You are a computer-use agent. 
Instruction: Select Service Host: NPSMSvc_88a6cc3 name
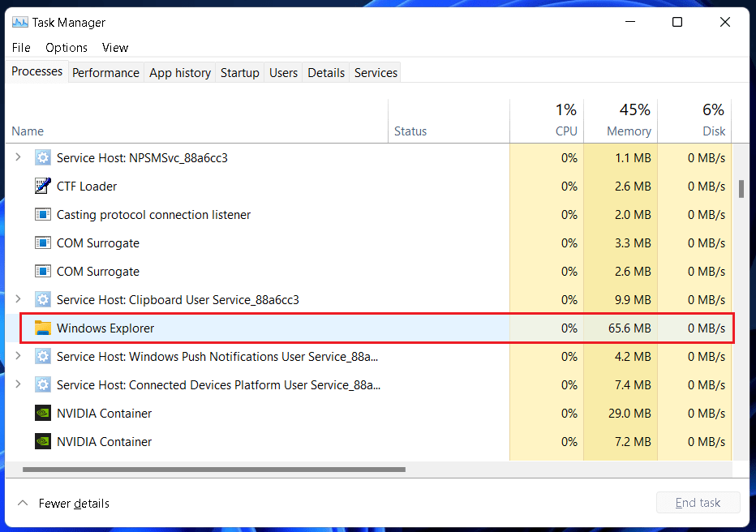click(142, 158)
